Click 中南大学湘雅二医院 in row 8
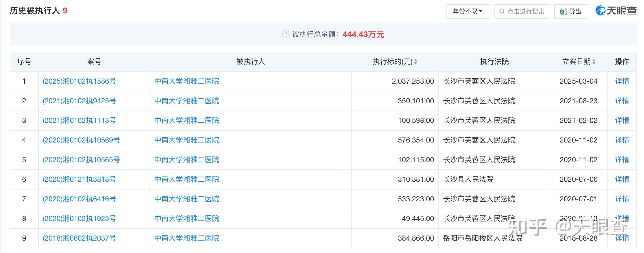 click(x=187, y=219)
